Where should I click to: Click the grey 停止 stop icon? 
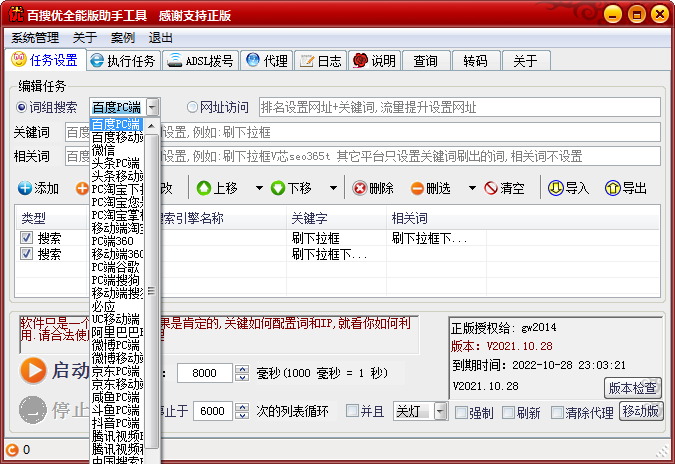(33, 410)
